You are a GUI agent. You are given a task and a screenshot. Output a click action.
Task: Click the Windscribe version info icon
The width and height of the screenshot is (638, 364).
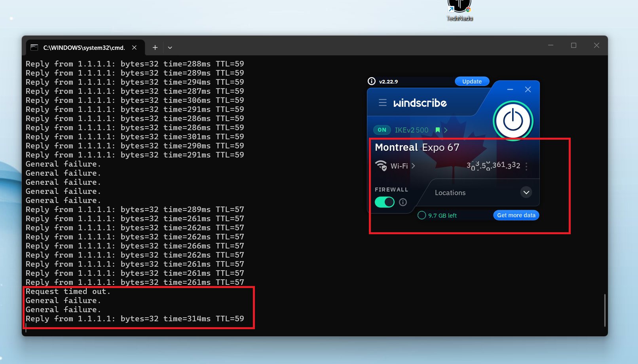372,81
